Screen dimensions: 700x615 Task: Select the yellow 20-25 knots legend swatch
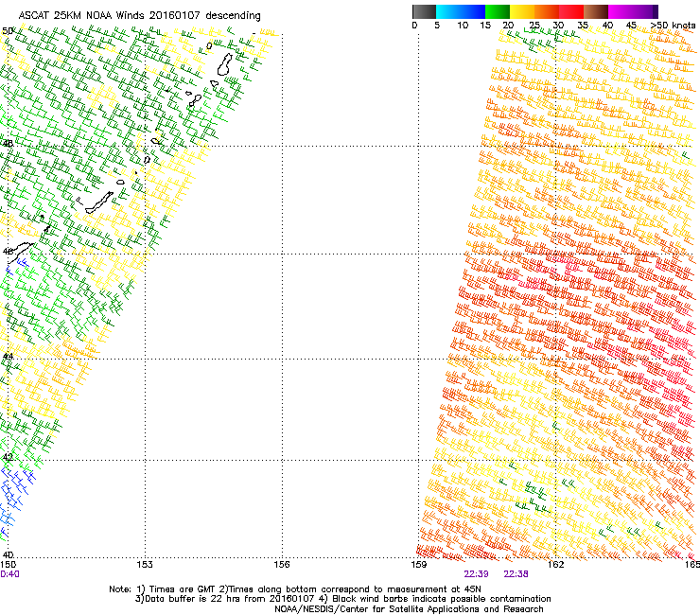click(522, 11)
